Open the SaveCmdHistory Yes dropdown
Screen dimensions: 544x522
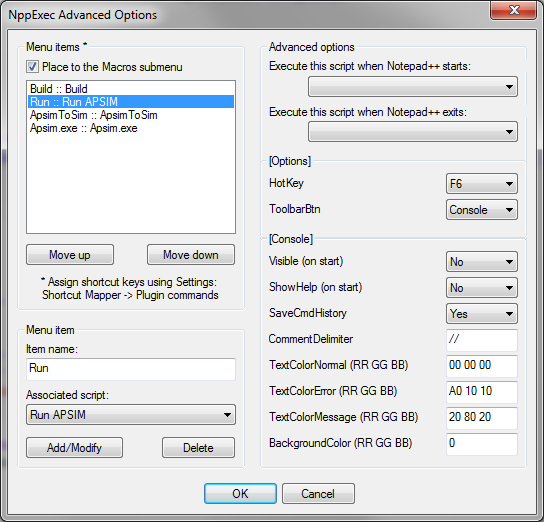pyautogui.click(x=482, y=314)
